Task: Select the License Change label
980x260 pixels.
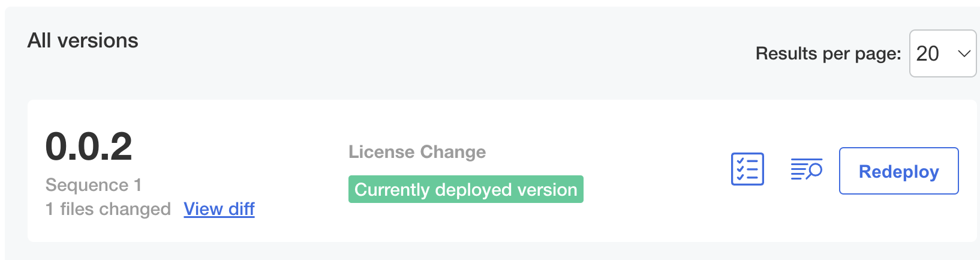Action: [x=417, y=152]
